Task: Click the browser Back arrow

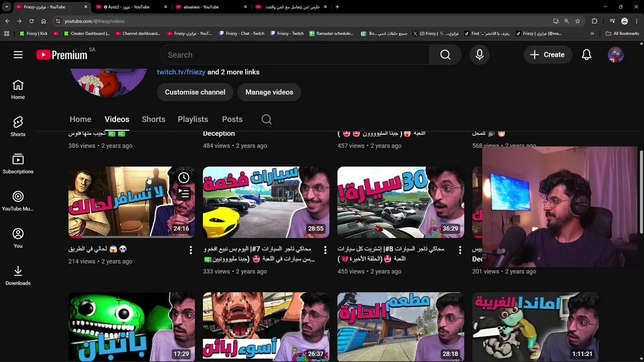Action: (7, 21)
